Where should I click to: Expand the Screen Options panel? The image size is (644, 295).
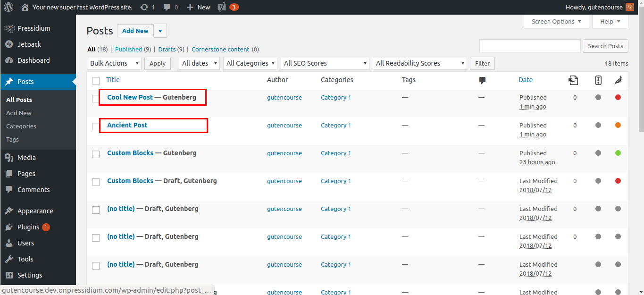point(556,21)
